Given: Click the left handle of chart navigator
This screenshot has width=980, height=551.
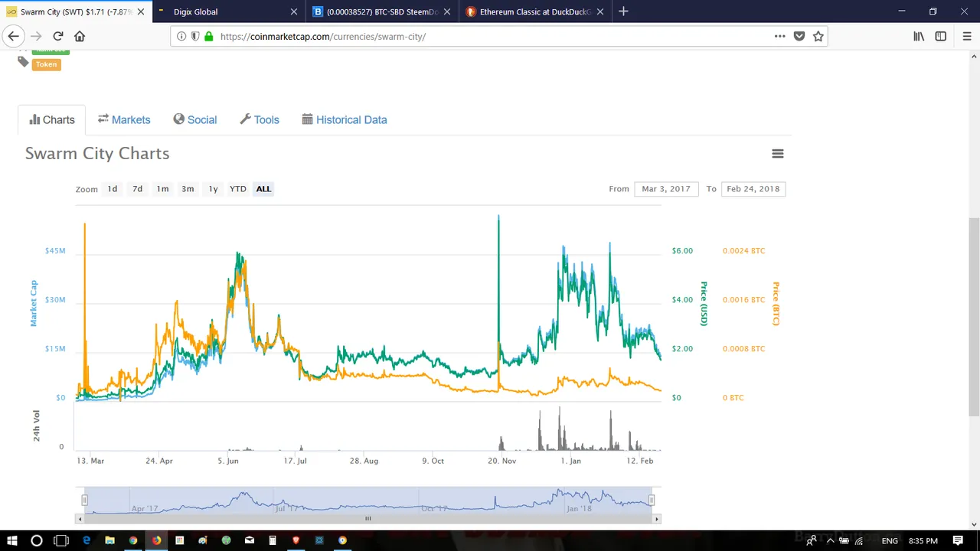Looking at the screenshot, I should click(x=85, y=500).
